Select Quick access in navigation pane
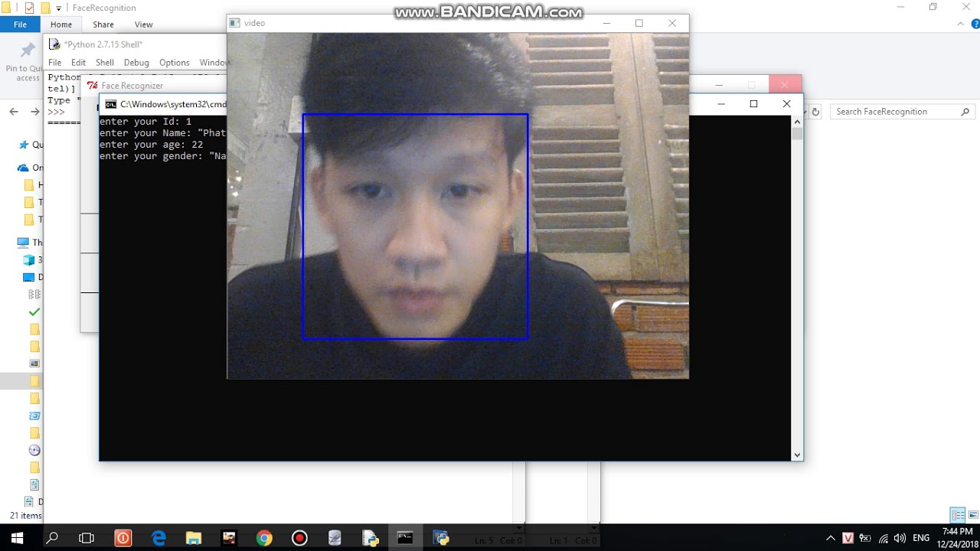Viewport: 980px width, 551px height. [31, 145]
